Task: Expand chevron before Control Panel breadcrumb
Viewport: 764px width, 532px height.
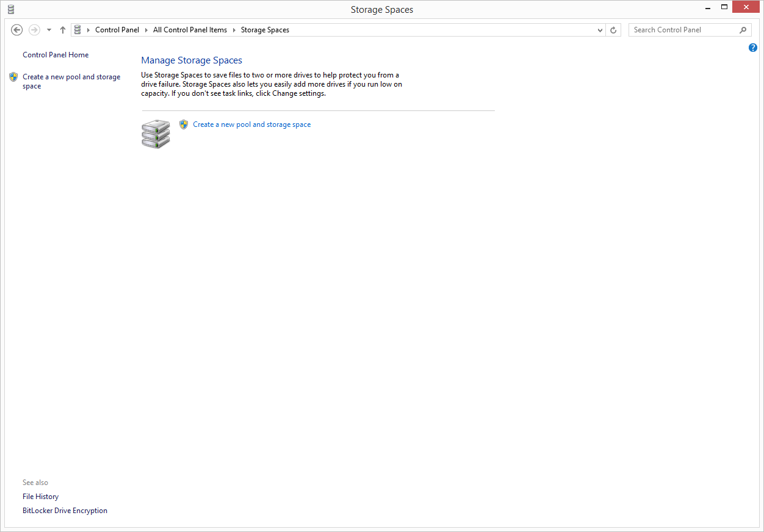Action: point(88,30)
